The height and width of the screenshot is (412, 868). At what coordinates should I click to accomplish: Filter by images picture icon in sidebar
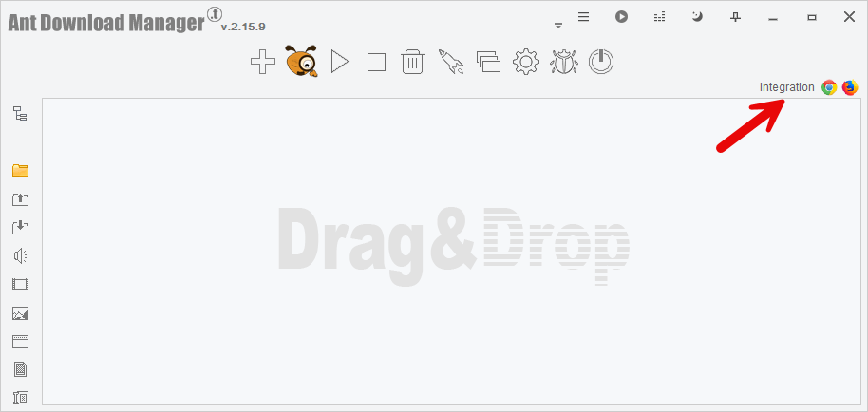tap(21, 313)
